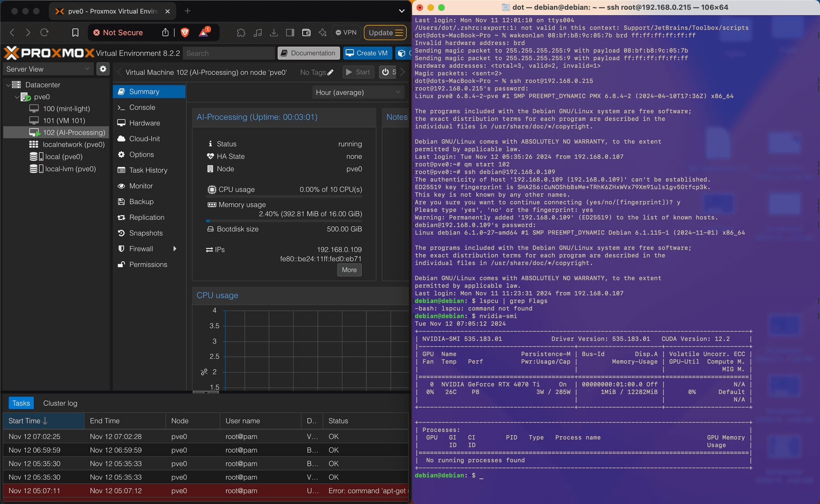Open the VM Summary tab
Image resolution: width=820 pixels, height=504 pixels.
149,92
